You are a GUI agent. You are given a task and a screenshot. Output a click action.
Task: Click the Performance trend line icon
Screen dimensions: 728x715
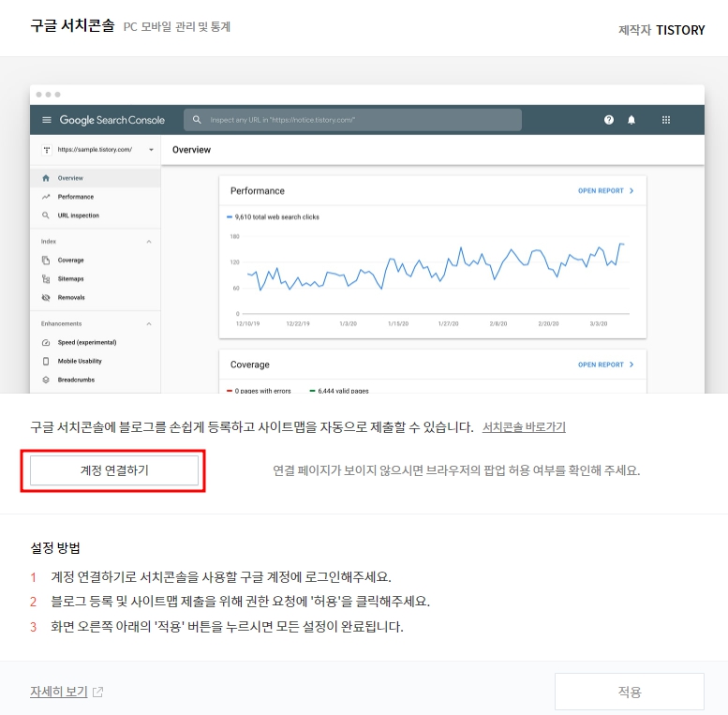pos(46,197)
